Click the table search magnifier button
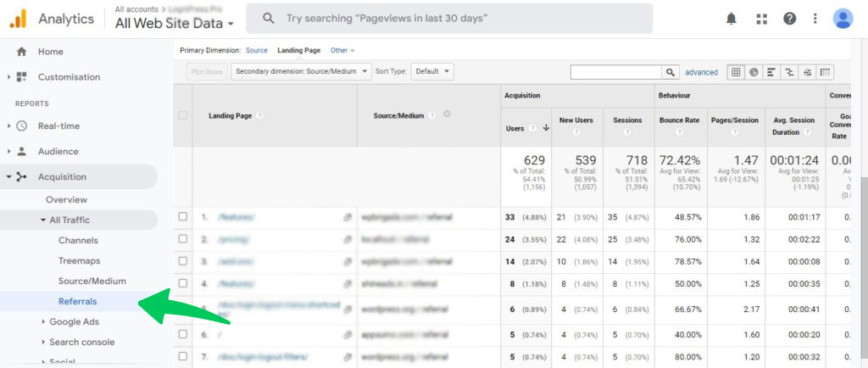 click(670, 72)
